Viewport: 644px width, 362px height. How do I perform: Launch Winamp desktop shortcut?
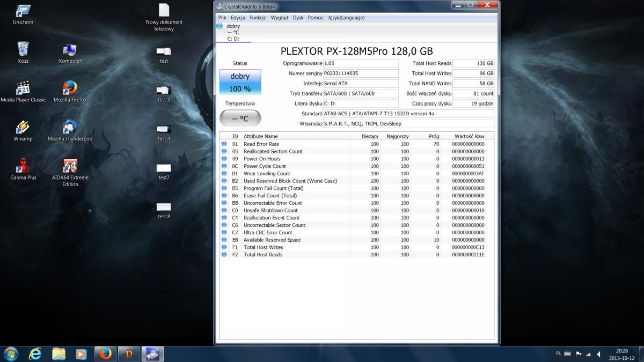click(23, 130)
